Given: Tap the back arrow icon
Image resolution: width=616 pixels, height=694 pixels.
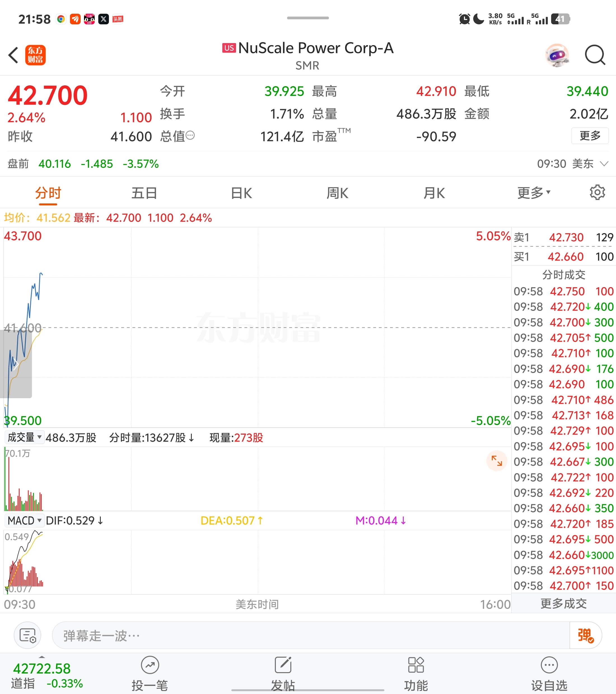Looking at the screenshot, I should 13,55.
